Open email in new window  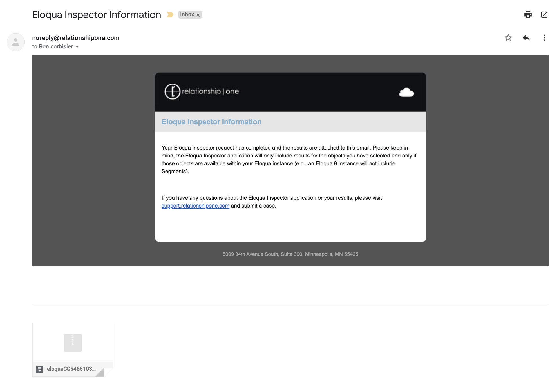(x=544, y=15)
